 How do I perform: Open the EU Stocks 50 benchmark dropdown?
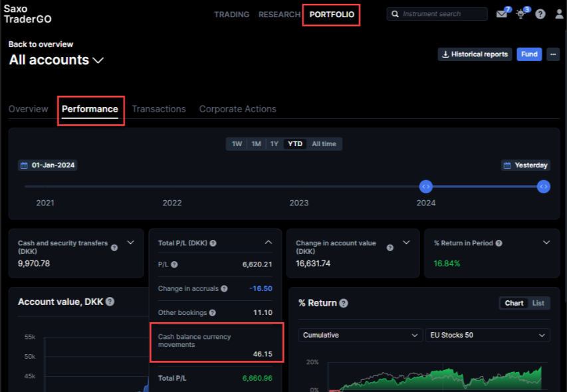click(x=487, y=335)
